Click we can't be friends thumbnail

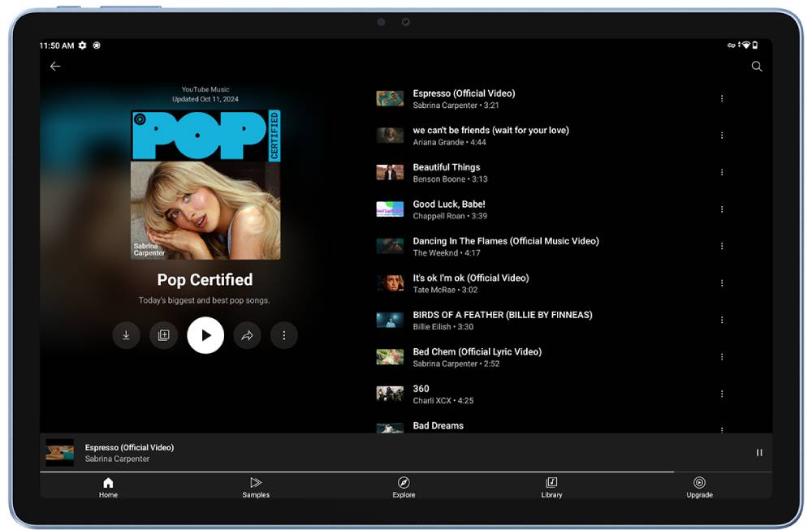[390, 135]
